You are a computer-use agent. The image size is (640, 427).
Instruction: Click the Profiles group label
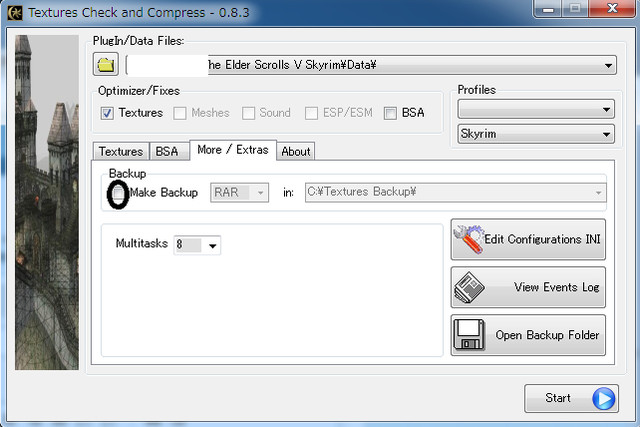coord(477,90)
